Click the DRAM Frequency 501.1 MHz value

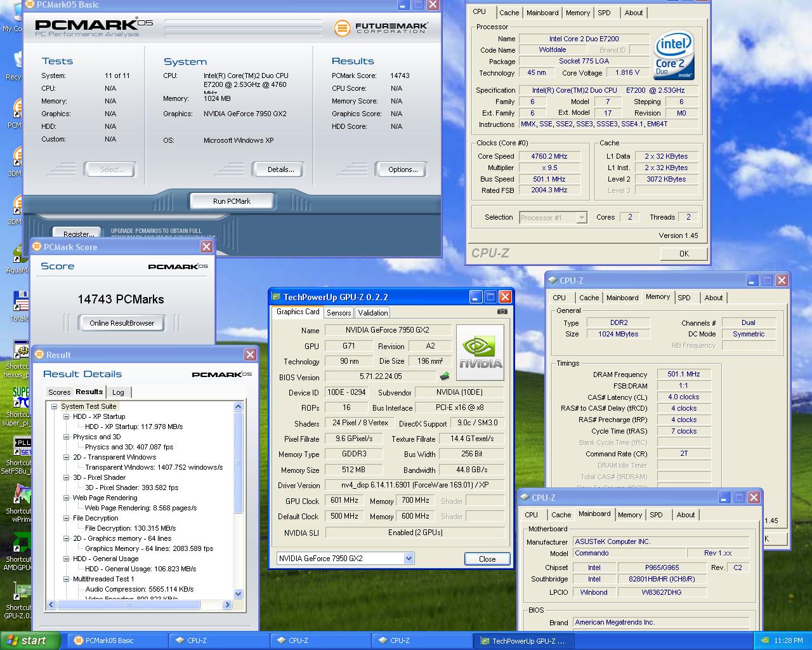pos(683,375)
